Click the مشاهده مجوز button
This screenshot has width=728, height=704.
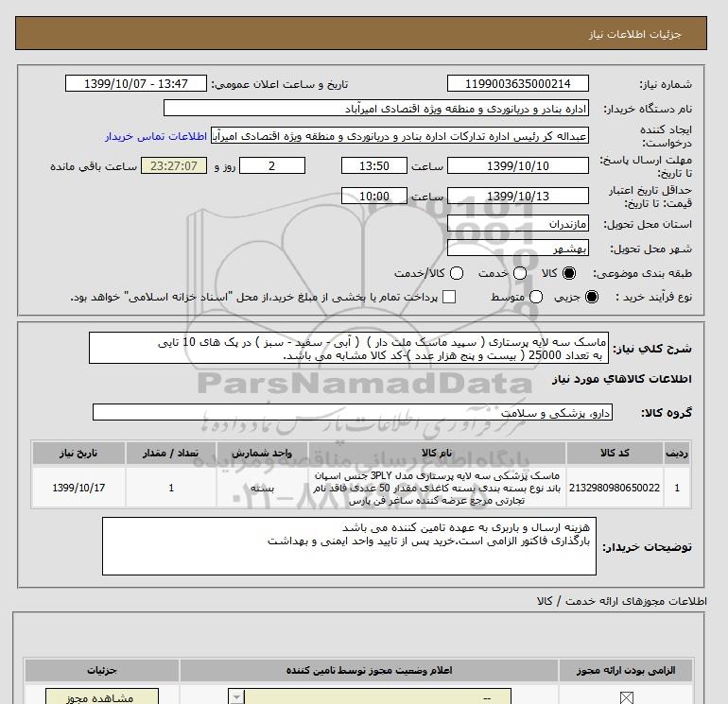(102, 697)
